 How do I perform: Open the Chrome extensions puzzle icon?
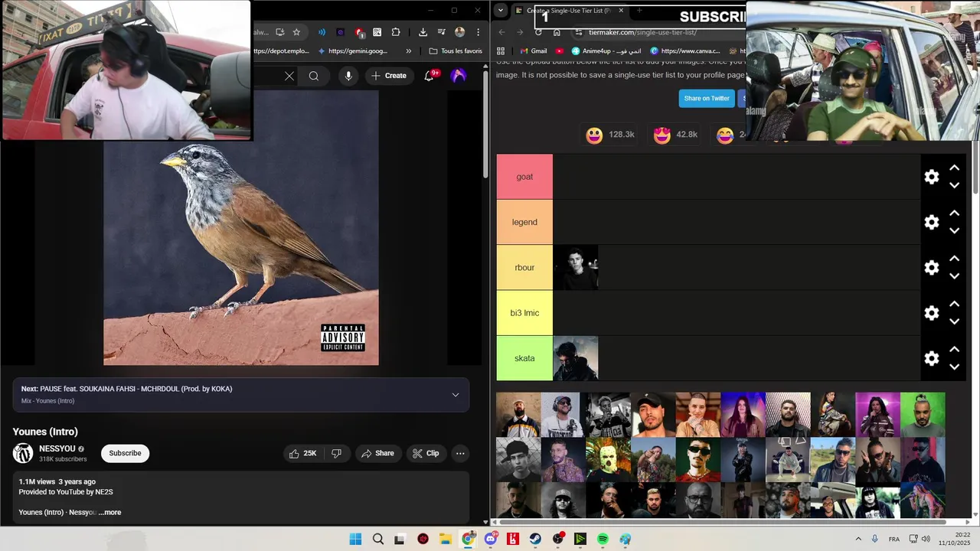click(x=396, y=32)
